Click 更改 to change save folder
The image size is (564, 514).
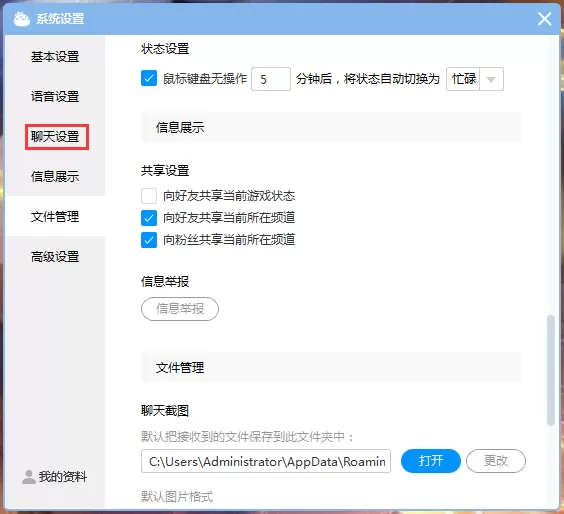coord(496,461)
